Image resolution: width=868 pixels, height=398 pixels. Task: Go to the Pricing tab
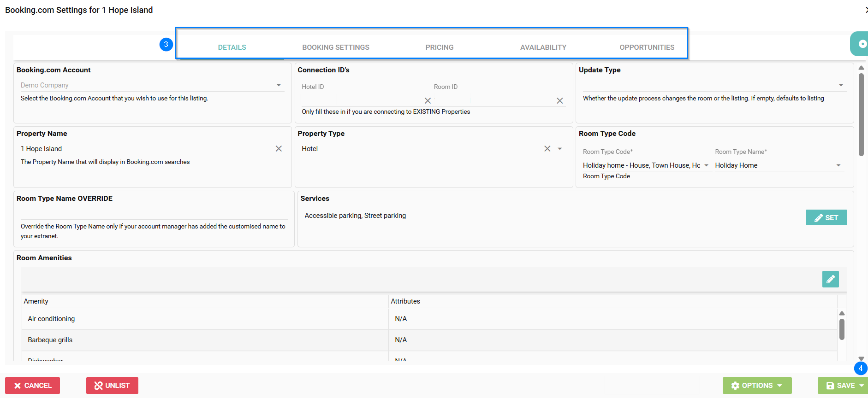pyautogui.click(x=439, y=47)
